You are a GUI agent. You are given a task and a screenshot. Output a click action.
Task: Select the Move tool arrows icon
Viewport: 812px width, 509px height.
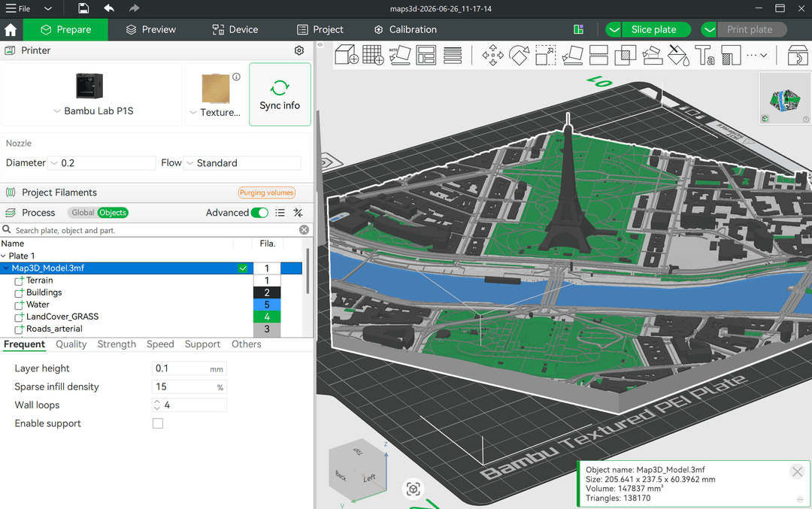pyautogui.click(x=493, y=55)
